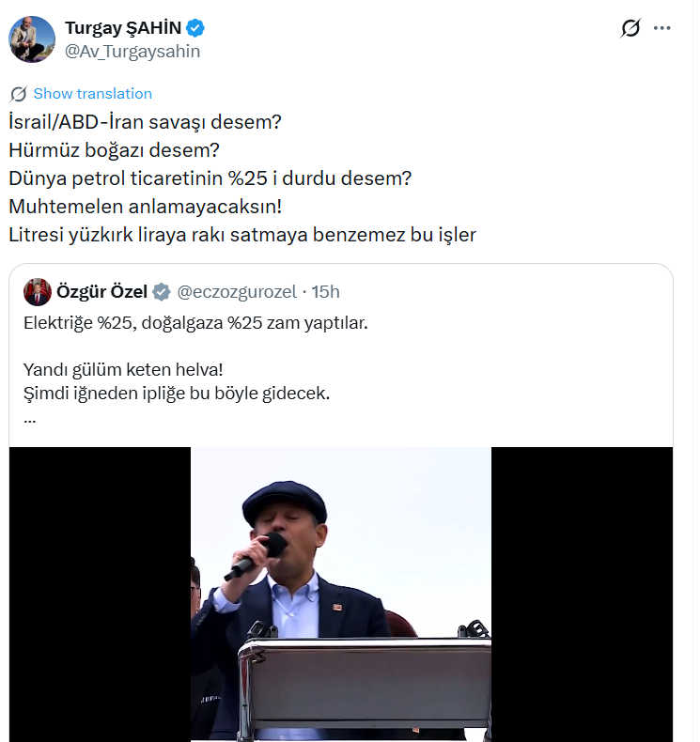
Task: Open Özgür Özel's small avatar in quote
Action: tap(38, 292)
